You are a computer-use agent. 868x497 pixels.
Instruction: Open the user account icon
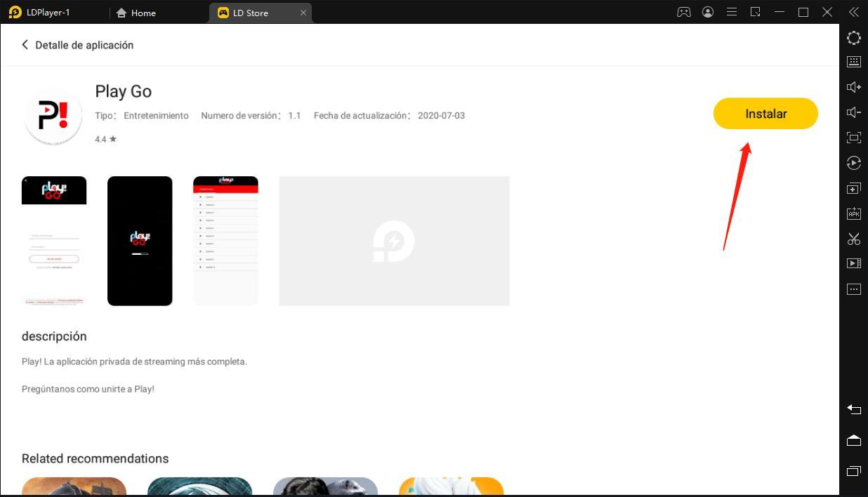pos(708,12)
